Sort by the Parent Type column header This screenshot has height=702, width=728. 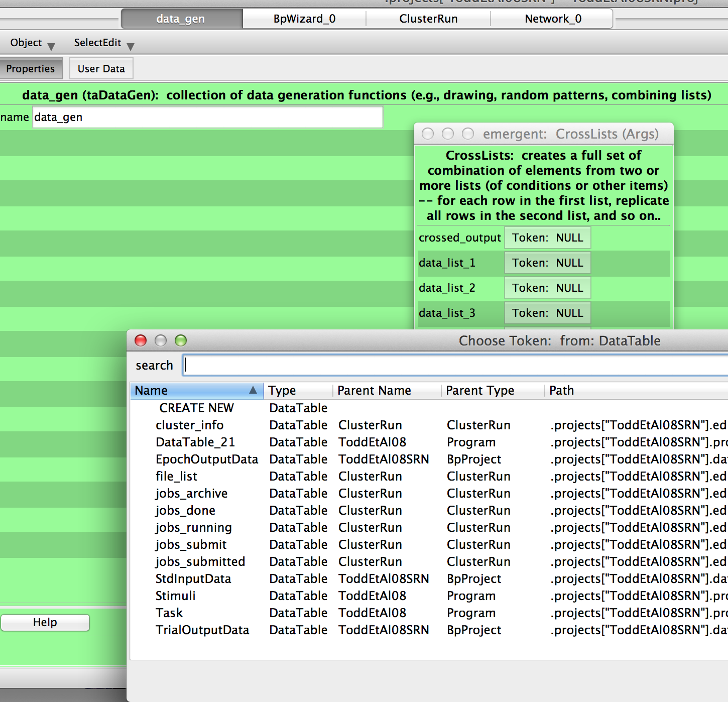point(493,390)
